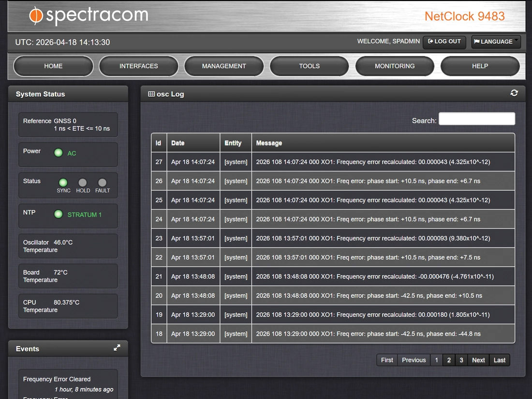
Task: Open the Tools menu
Action: tap(309, 66)
